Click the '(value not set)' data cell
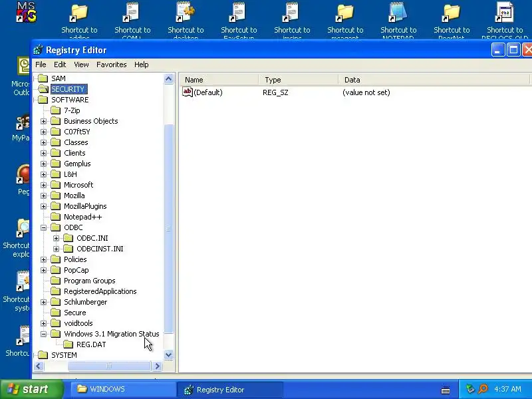 tap(366, 92)
